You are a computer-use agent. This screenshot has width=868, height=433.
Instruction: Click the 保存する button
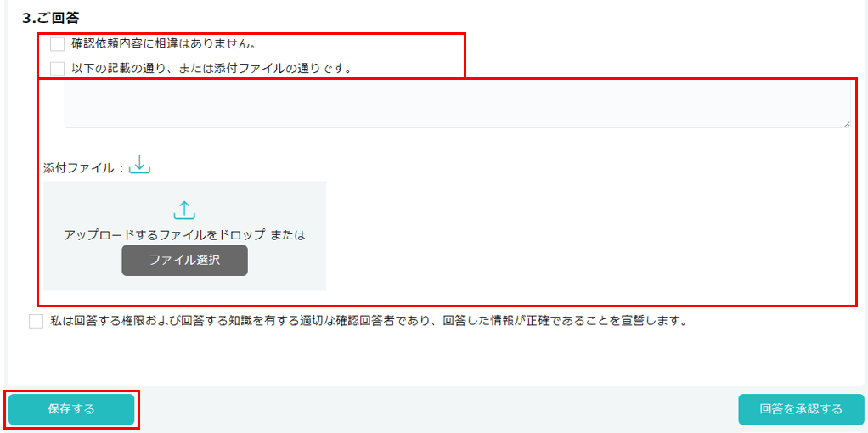71,409
